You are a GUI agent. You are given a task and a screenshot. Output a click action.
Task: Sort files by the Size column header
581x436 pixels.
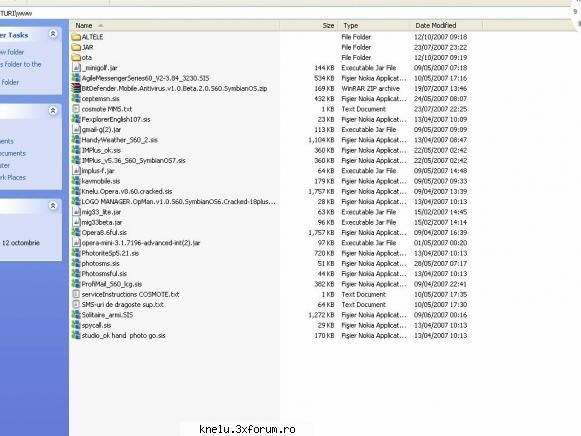click(309, 26)
